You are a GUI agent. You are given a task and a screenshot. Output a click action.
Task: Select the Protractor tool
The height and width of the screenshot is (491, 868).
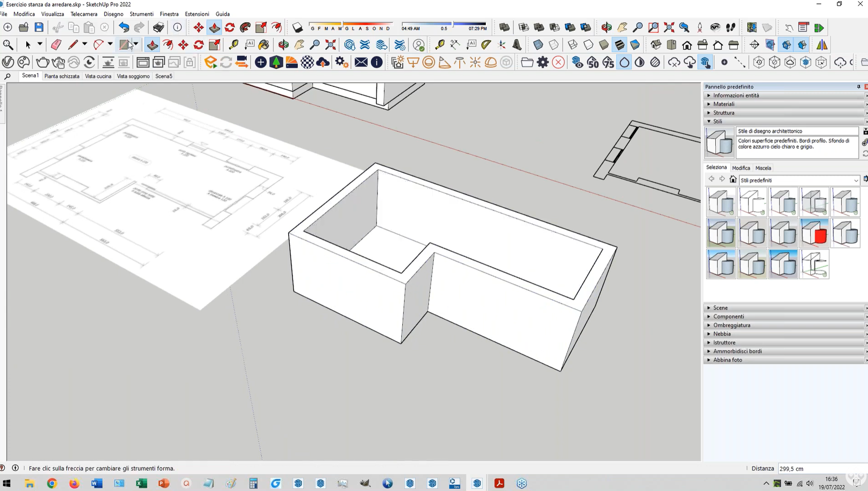[486, 45]
